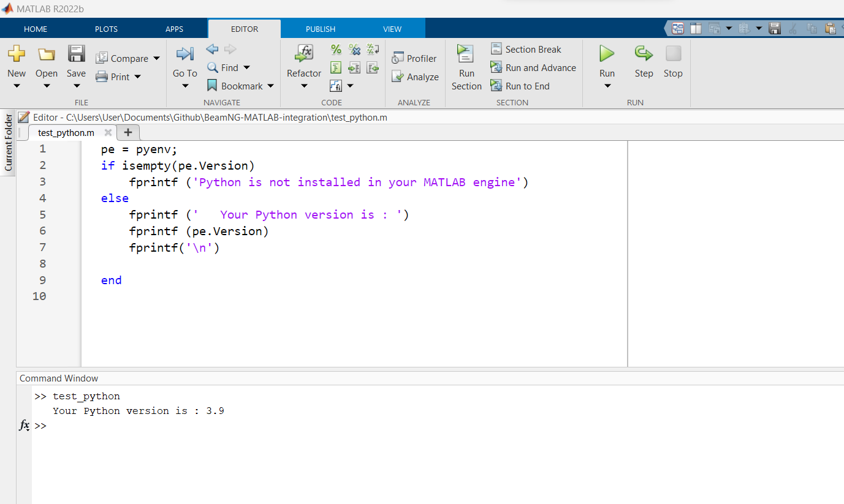Click 'pe = pyenv;' on line 1

pyautogui.click(x=139, y=149)
